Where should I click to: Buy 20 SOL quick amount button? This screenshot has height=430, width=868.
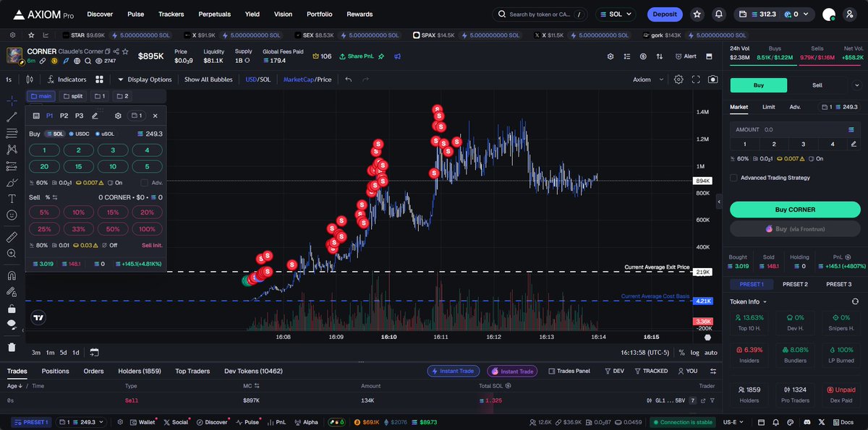tap(45, 166)
